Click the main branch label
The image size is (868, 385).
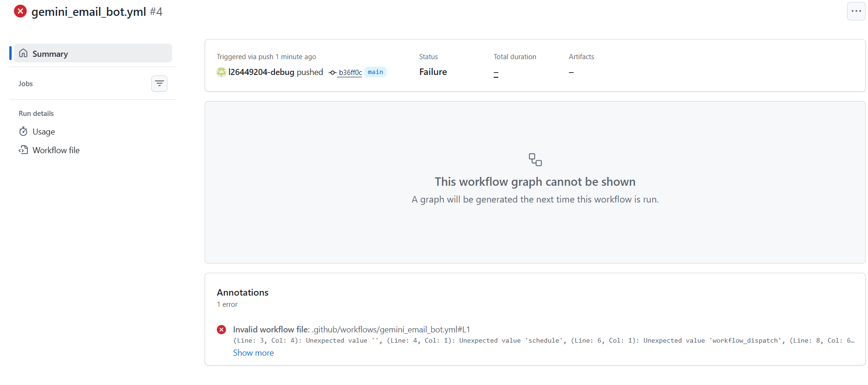coord(375,72)
